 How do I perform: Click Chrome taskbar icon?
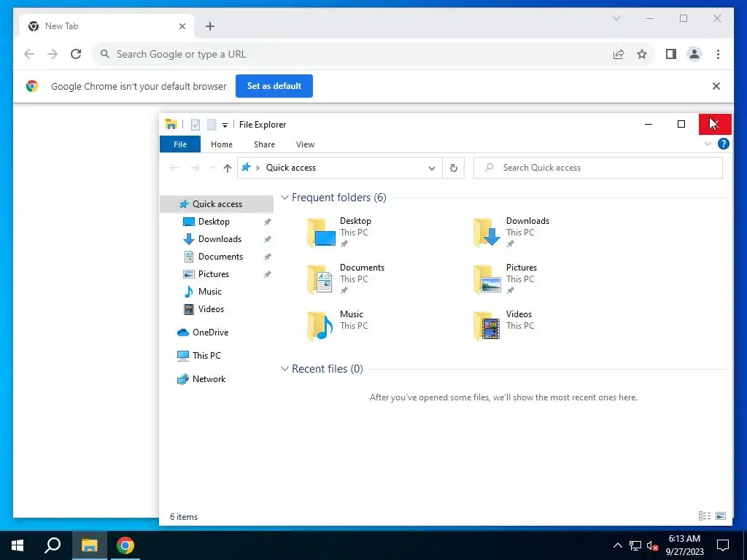pyautogui.click(x=125, y=545)
